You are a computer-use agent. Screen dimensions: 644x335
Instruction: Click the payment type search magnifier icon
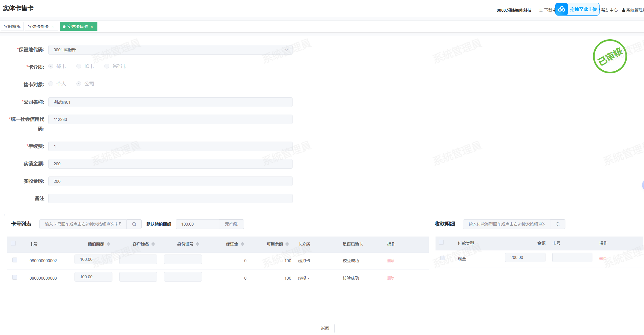point(557,224)
